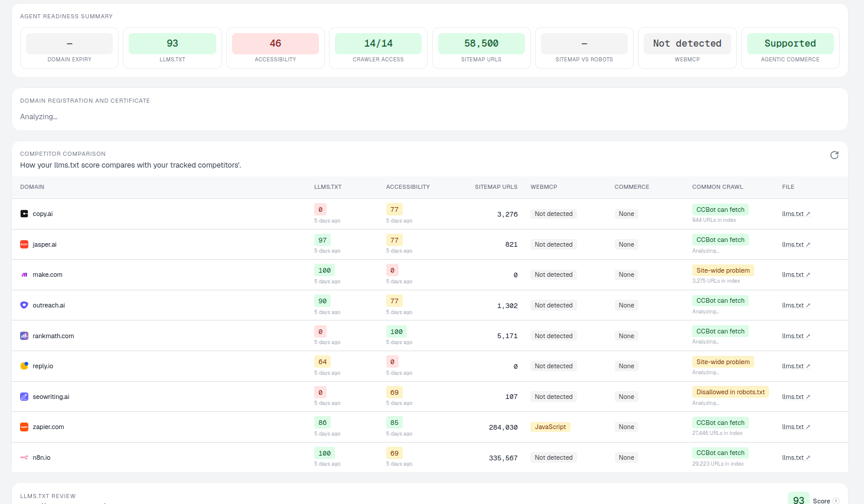This screenshot has height=504, width=864.
Task: Click the 'copy.ai' domain name
Action: (x=43, y=214)
